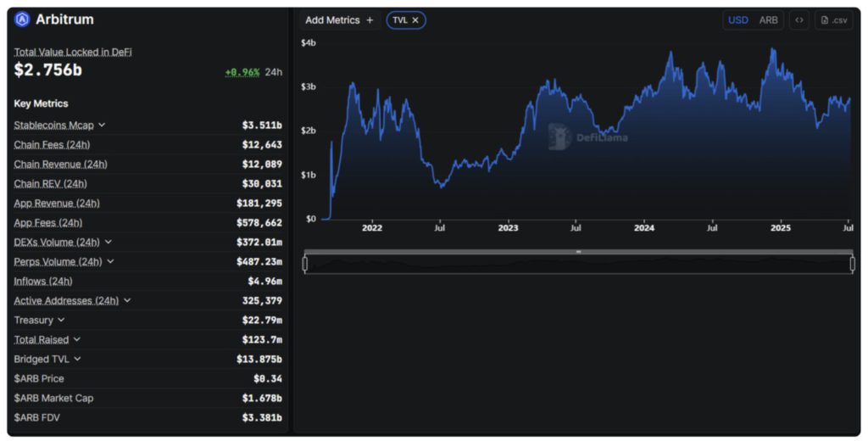Click Total Value Locked in DeFi label
Screen dimensions: 868x441
(73, 52)
